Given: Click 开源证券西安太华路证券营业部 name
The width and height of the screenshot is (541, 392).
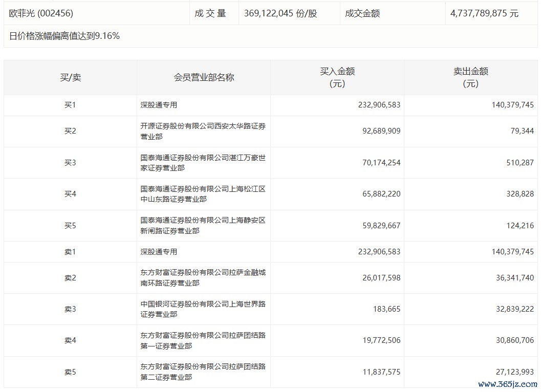Looking at the screenshot, I should coord(203,131).
